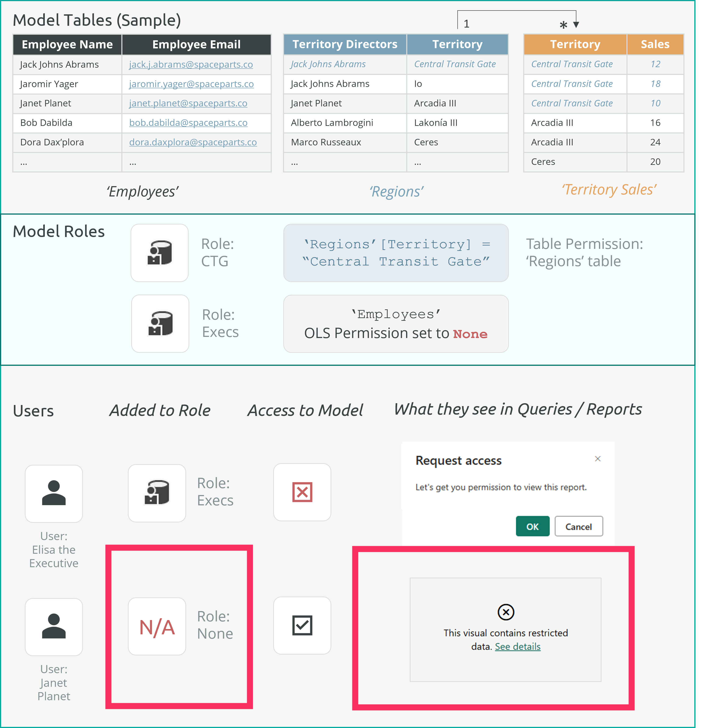The width and height of the screenshot is (721, 728).
Task: Click the restricted data X circle icon
Action: [506, 612]
